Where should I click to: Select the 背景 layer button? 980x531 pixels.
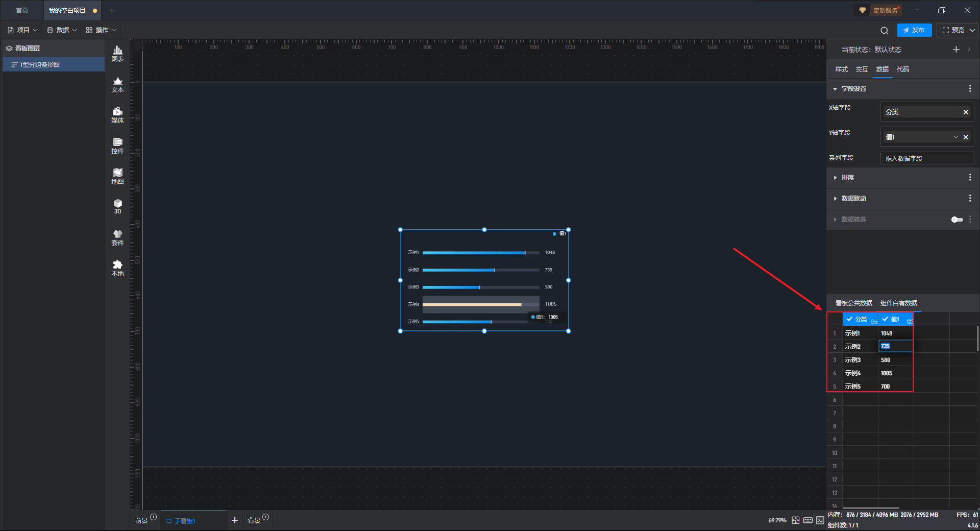tap(254, 521)
